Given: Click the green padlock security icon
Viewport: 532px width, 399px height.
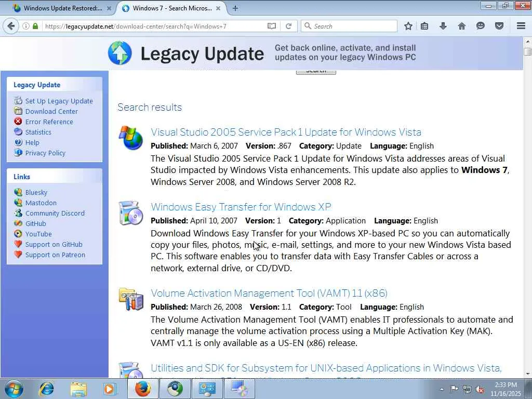Looking at the screenshot, I should coord(35,26).
